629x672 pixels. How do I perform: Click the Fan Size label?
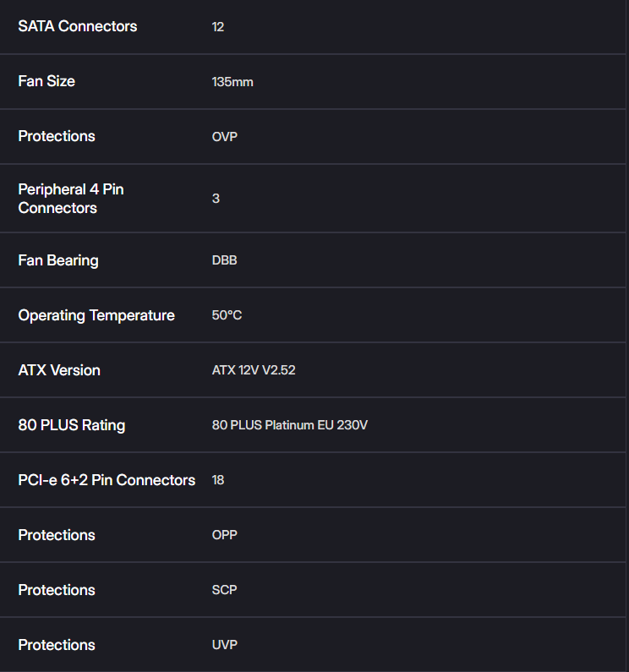(46, 81)
